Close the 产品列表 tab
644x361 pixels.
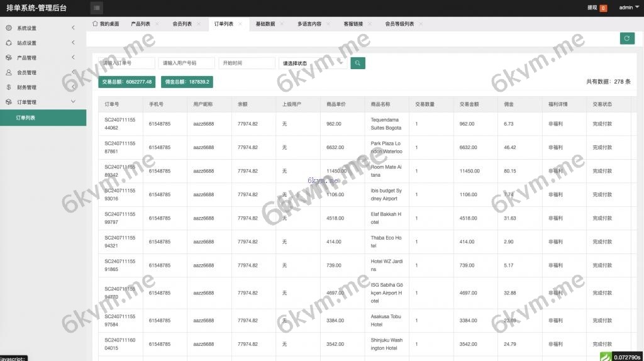157,24
